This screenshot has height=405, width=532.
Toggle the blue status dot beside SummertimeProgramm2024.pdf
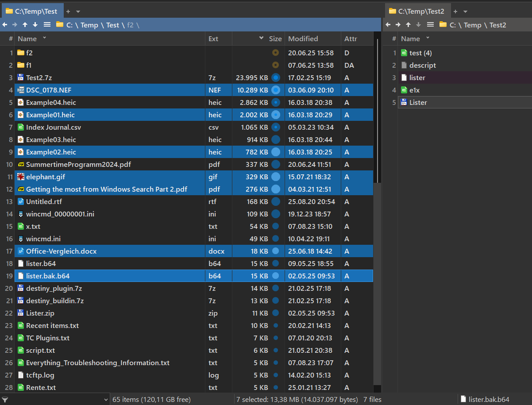pyautogui.click(x=275, y=164)
